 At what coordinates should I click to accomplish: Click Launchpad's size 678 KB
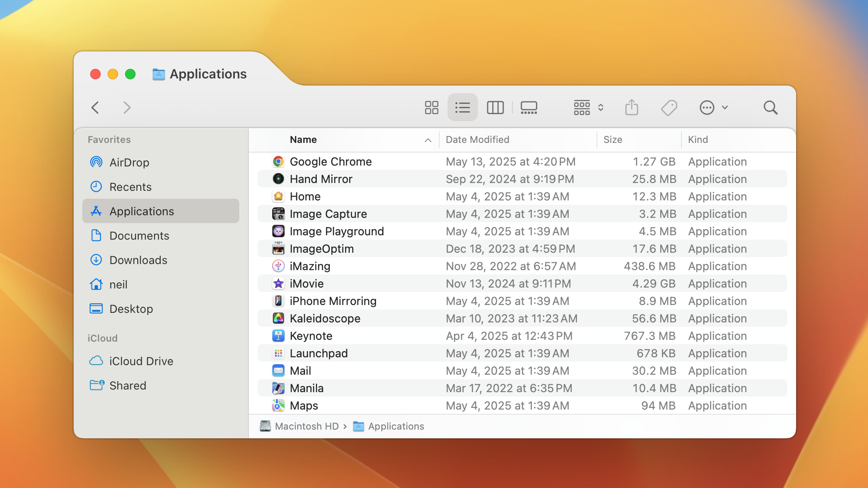tap(656, 353)
